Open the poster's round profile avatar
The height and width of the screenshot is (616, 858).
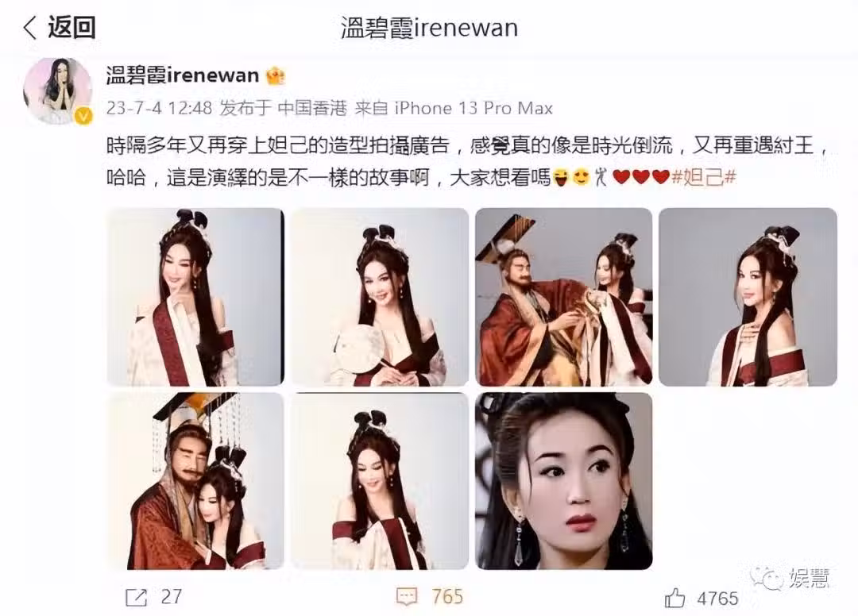[x=57, y=90]
